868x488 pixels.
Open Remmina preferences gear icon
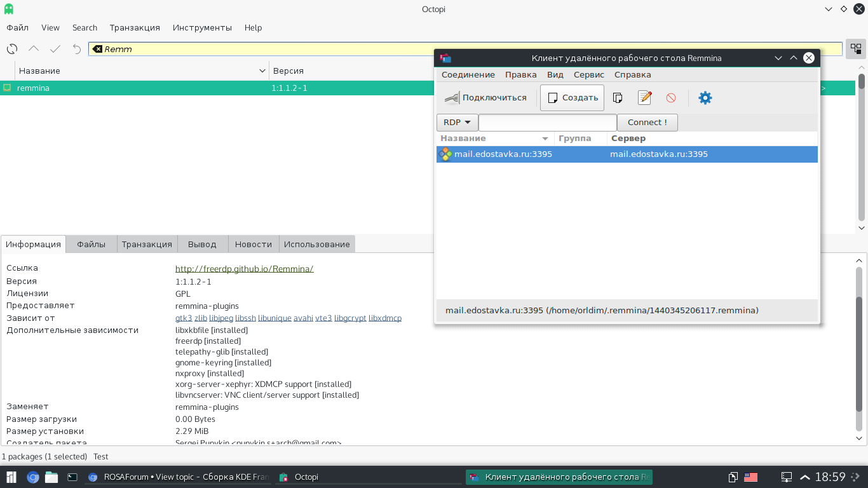pos(705,98)
